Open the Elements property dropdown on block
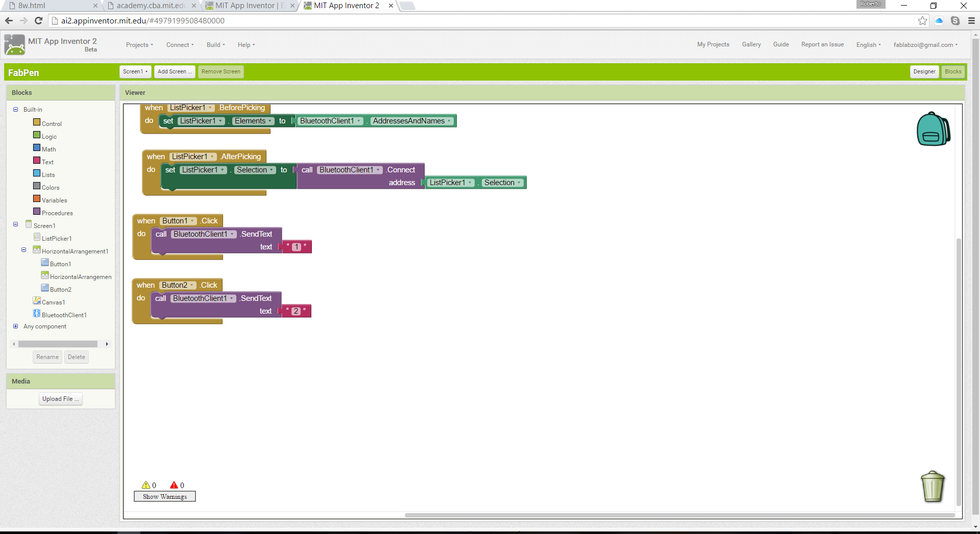The image size is (980, 534). click(x=253, y=121)
